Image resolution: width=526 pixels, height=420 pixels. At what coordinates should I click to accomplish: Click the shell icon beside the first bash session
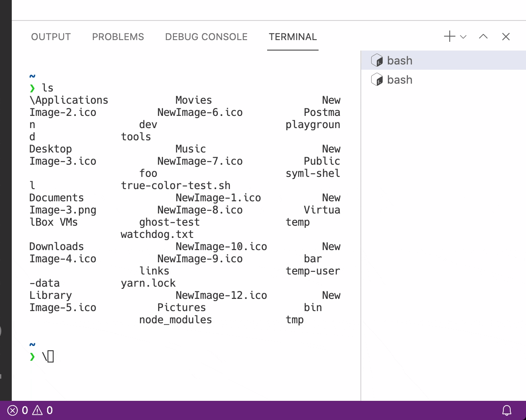coord(377,60)
